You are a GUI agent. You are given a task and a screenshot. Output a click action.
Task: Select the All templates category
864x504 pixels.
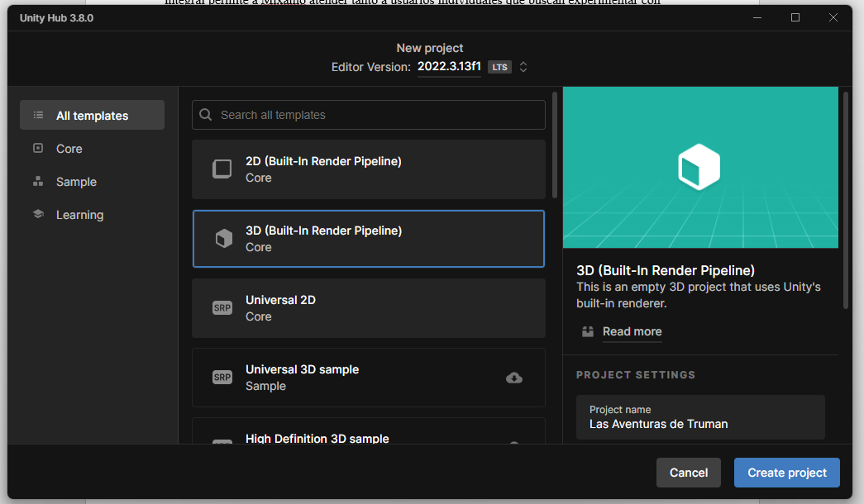(x=92, y=115)
